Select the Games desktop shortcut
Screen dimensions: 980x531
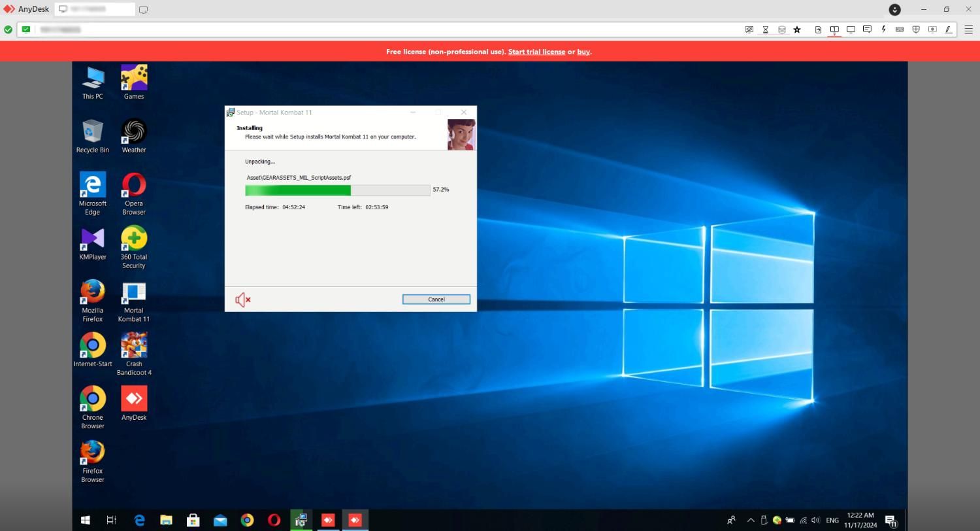[134, 82]
